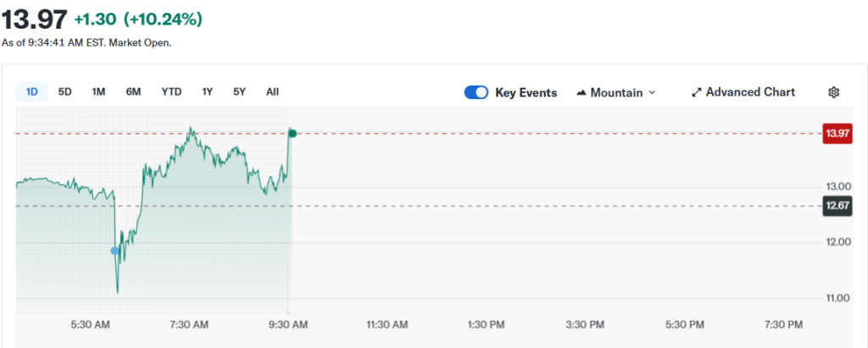Click the 12.67 previous close tag
The width and height of the screenshot is (868, 348).
point(837,205)
